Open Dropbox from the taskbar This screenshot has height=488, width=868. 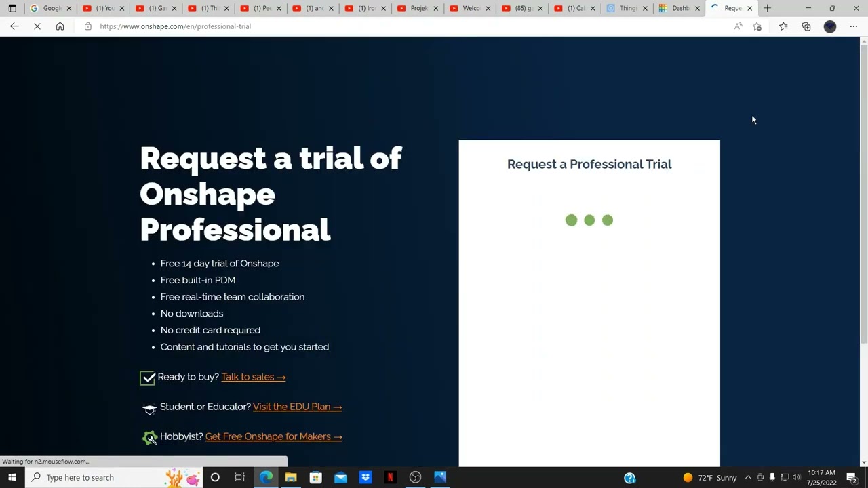[x=366, y=477]
